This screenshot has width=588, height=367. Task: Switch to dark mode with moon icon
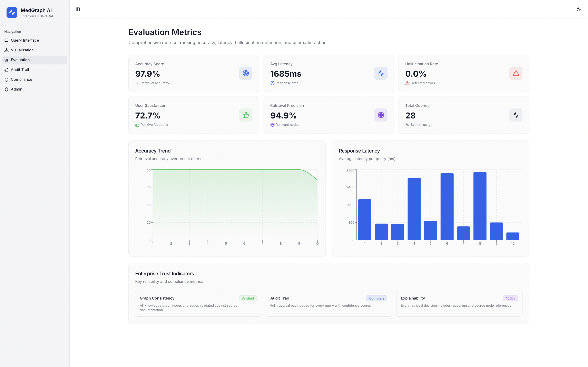point(579,9)
